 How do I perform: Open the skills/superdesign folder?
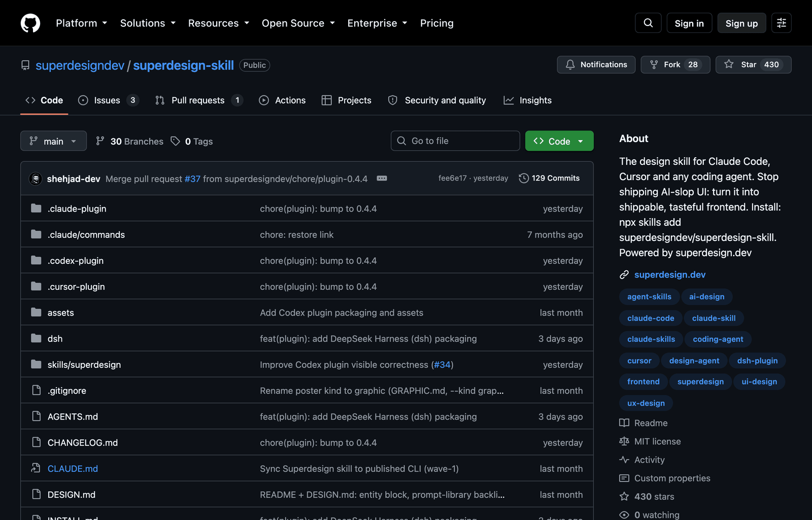coord(84,365)
